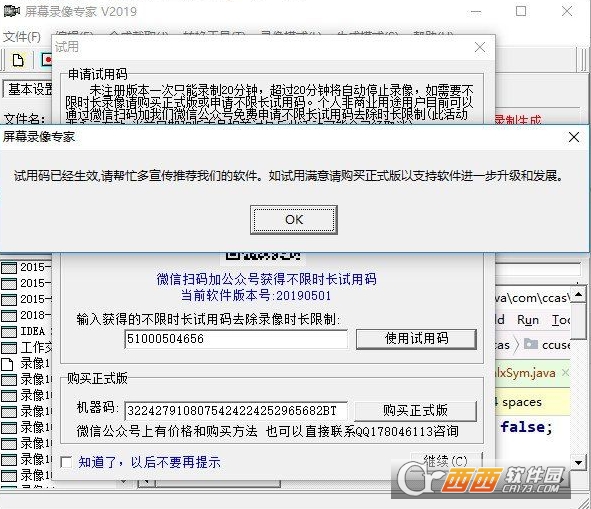The height and width of the screenshot is (509, 591).
Task: Open the Run menu in background IDE
Action: tap(528, 320)
